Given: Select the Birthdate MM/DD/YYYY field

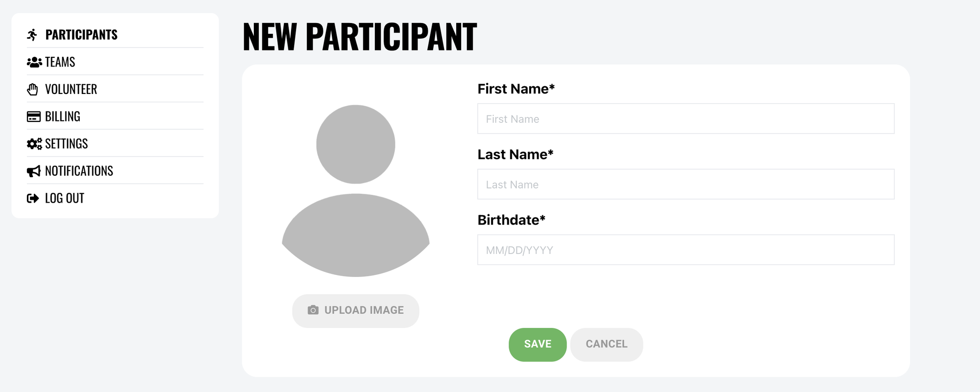Looking at the screenshot, I should [686, 250].
